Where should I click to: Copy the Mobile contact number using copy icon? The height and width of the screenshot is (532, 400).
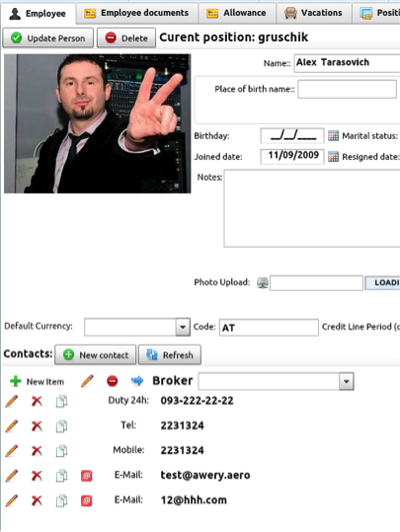pyautogui.click(x=61, y=450)
